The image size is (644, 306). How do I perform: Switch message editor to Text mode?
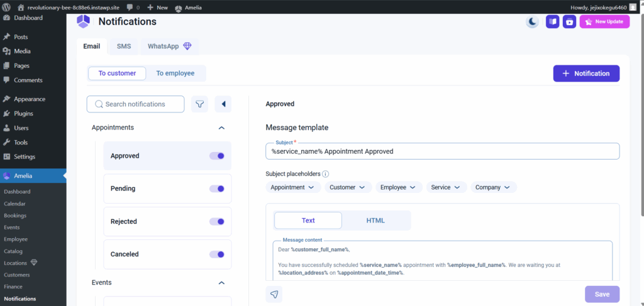(x=308, y=221)
